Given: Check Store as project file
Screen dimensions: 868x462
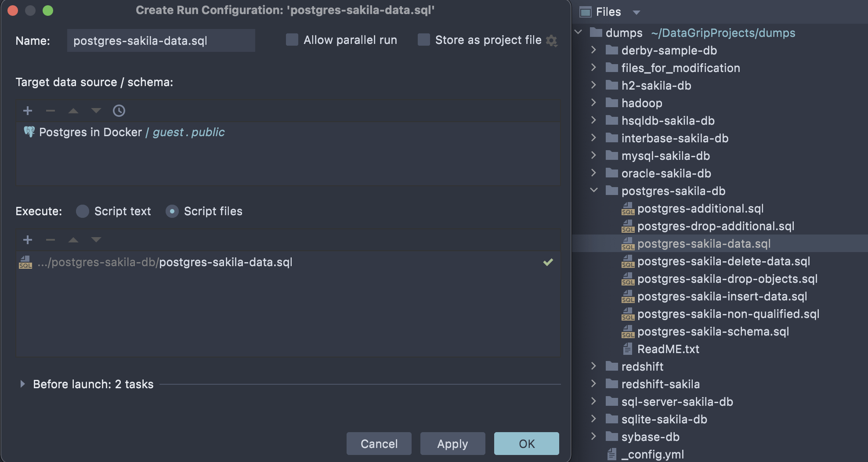Looking at the screenshot, I should (424, 40).
